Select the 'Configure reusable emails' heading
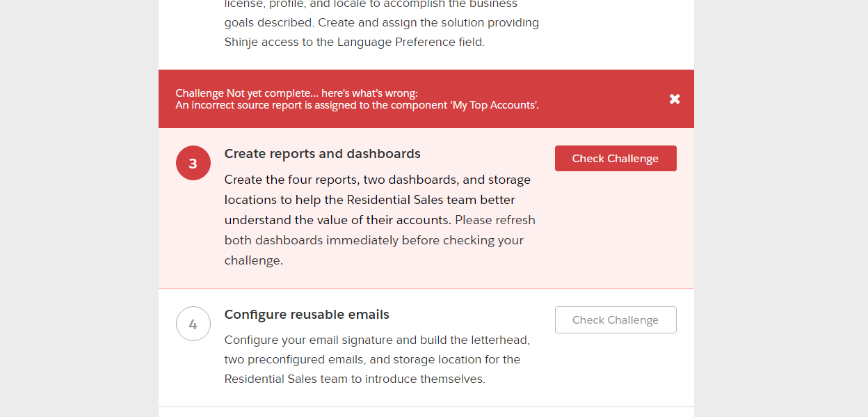Image resolution: width=868 pixels, height=417 pixels. click(x=307, y=315)
